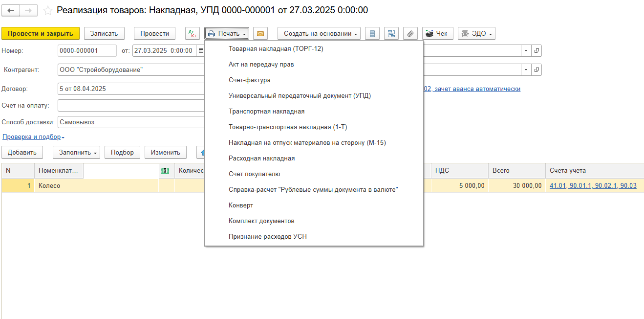Go forward with the right arrow button
Viewport: 644px width, 319px height.
tap(29, 10)
